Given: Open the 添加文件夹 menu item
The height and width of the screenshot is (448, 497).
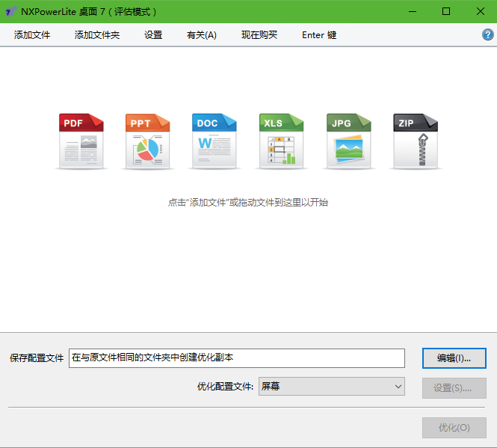Looking at the screenshot, I should pos(97,35).
